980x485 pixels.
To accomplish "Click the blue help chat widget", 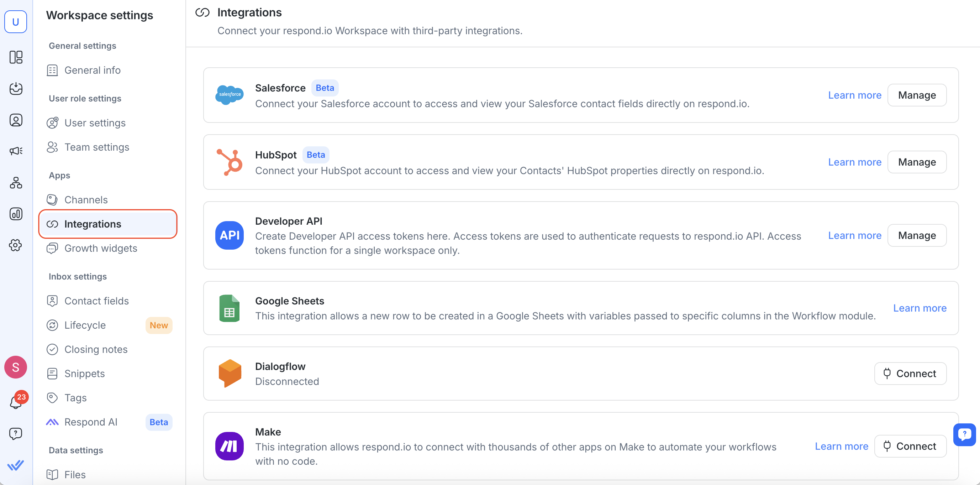I will 964,434.
